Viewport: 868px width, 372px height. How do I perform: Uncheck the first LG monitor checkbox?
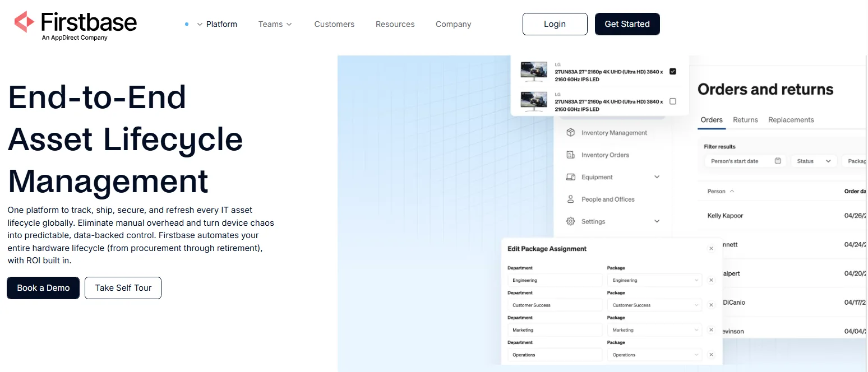click(673, 72)
